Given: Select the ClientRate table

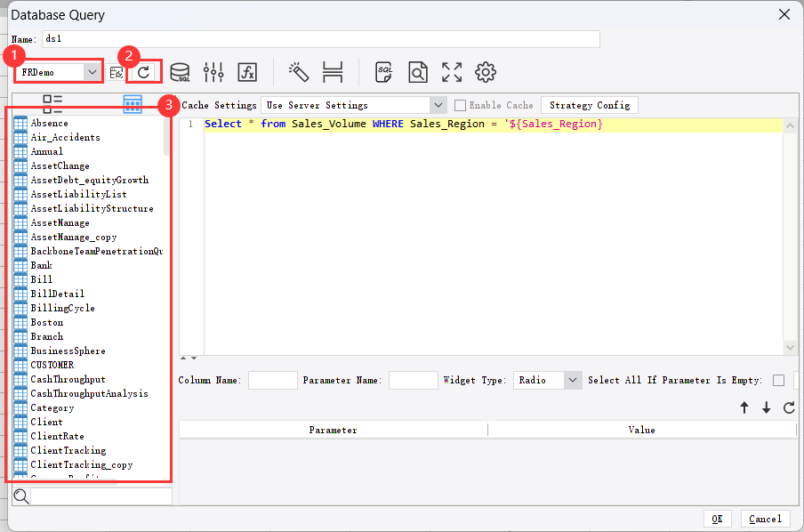Looking at the screenshot, I should point(57,436).
